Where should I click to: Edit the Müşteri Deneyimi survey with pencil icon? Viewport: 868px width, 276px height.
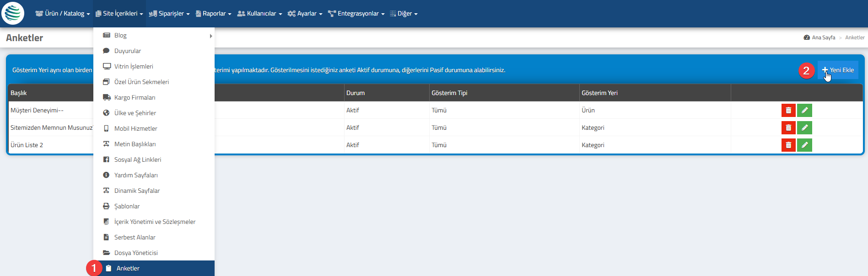click(804, 110)
